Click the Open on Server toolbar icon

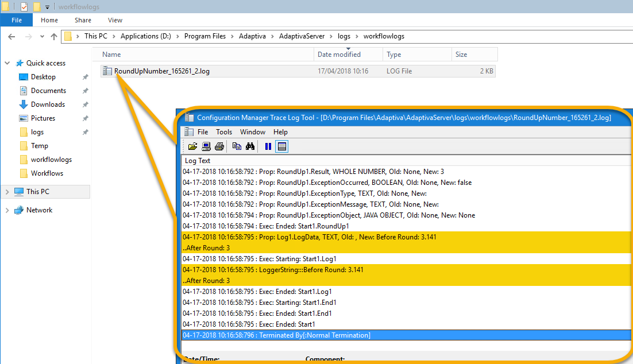coord(206,146)
